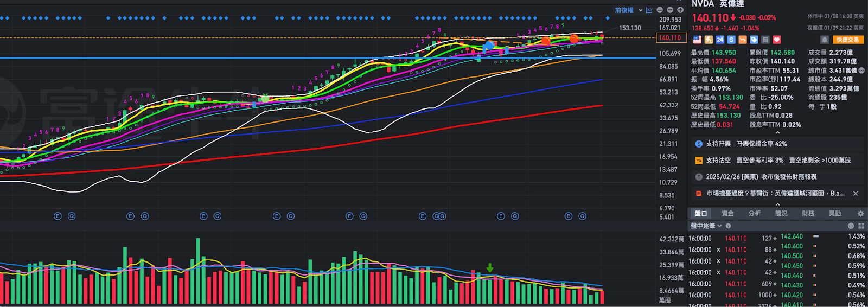Toggle the chart axis scale icon

coord(649,10)
